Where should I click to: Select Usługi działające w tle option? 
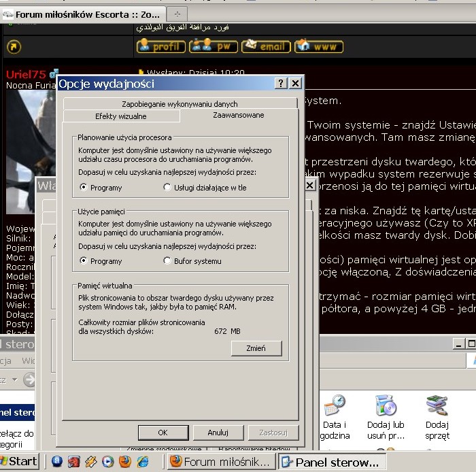[x=167, y=188]
